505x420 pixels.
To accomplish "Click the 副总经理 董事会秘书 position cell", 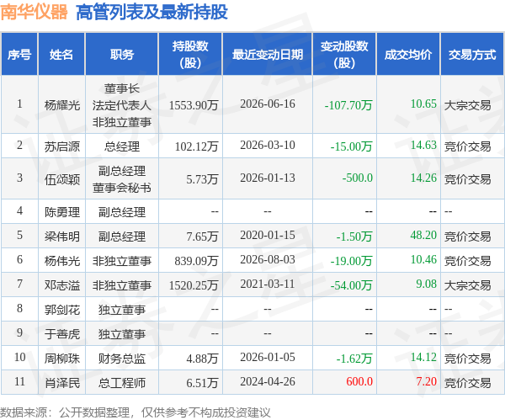I will pos(122,179).
